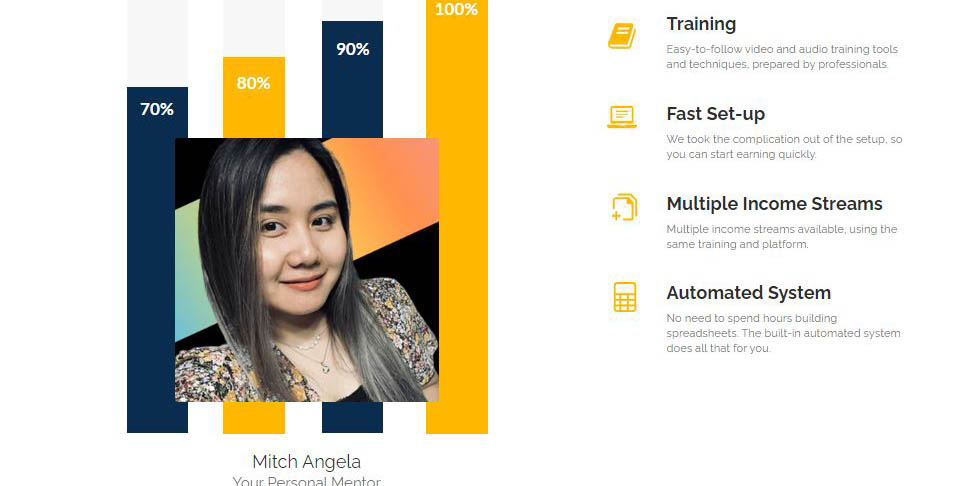
Task: Select the Automated System heading
Action: click(x=748, y=293)
